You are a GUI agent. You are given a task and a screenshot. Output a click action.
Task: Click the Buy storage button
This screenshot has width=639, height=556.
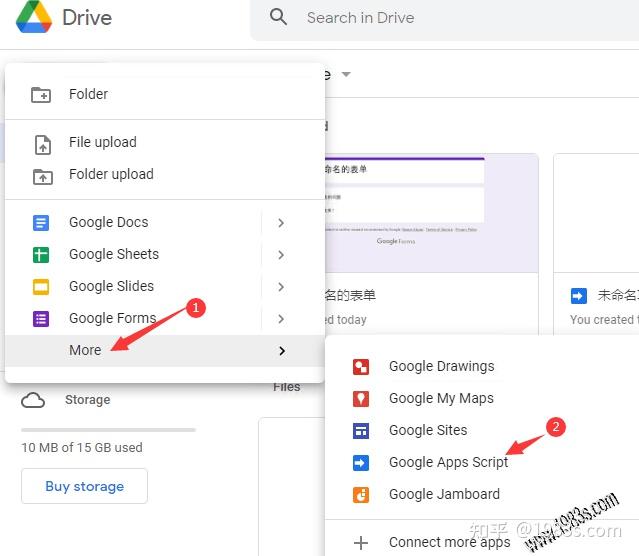tap(84, 486)
